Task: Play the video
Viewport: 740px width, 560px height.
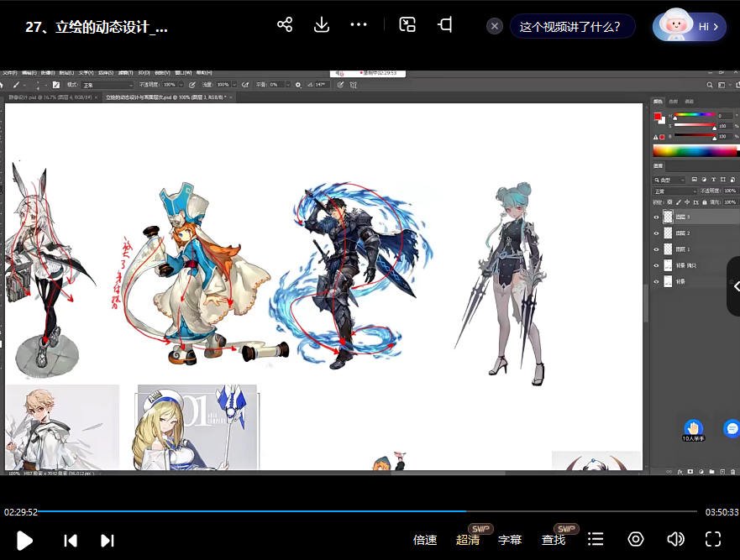Action: pos(24,540)
